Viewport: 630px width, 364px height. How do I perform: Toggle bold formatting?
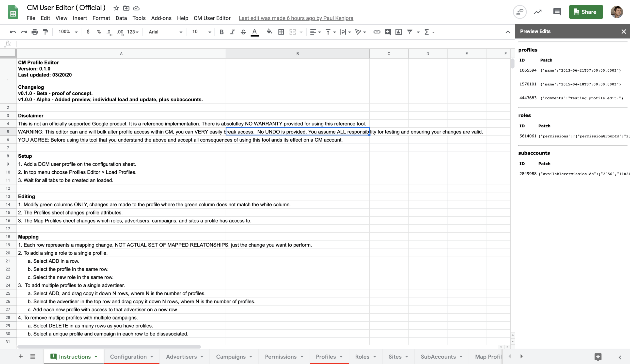221,32
